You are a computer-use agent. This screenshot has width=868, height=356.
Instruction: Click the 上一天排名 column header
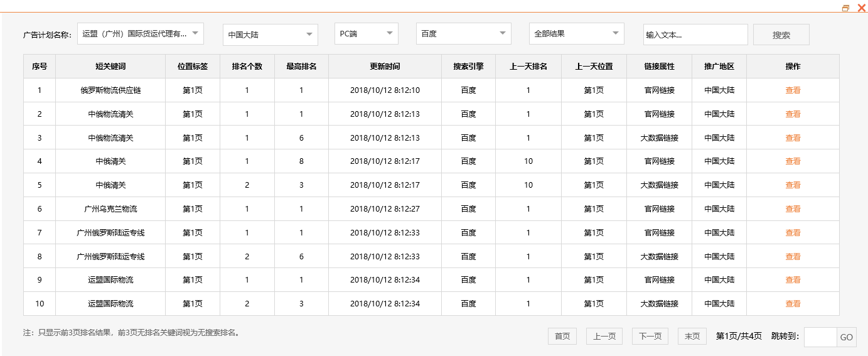(x=528, y=67)
